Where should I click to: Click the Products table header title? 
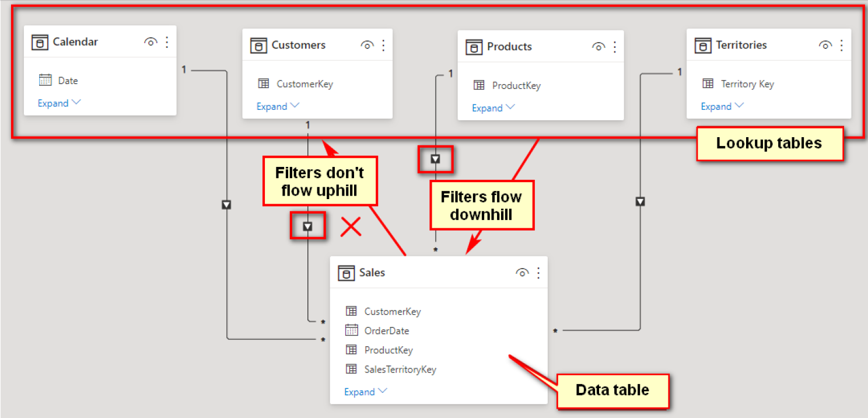pyautogui.click(x=509, y=47)
